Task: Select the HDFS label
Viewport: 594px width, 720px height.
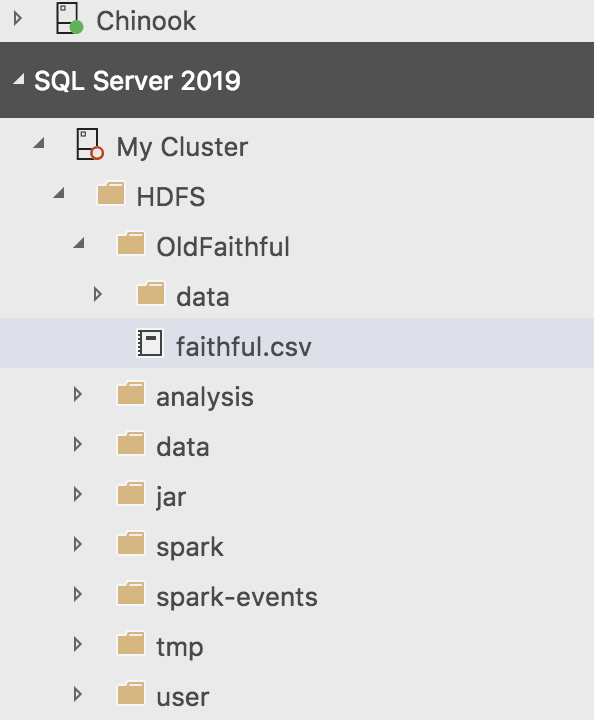Action: 171,197
